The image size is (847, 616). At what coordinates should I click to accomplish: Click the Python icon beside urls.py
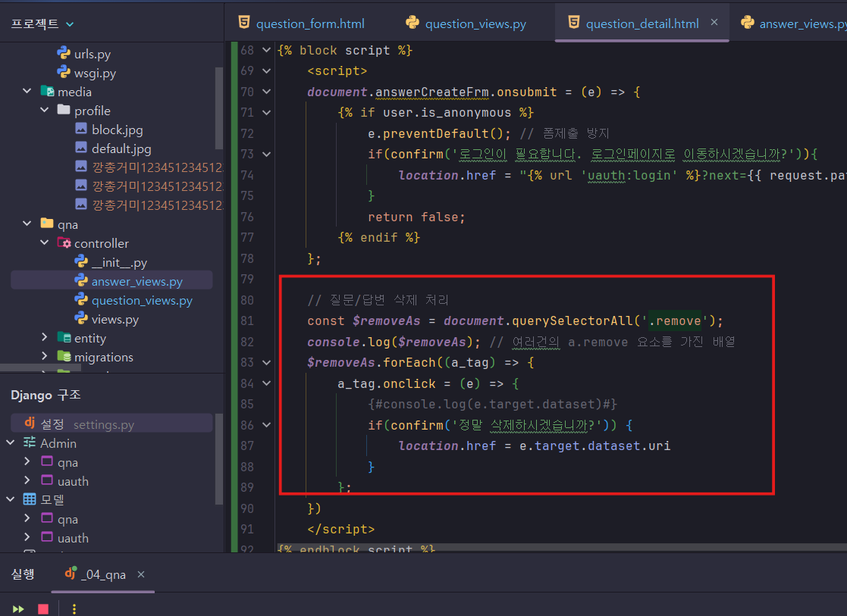(x=64, y=53)
